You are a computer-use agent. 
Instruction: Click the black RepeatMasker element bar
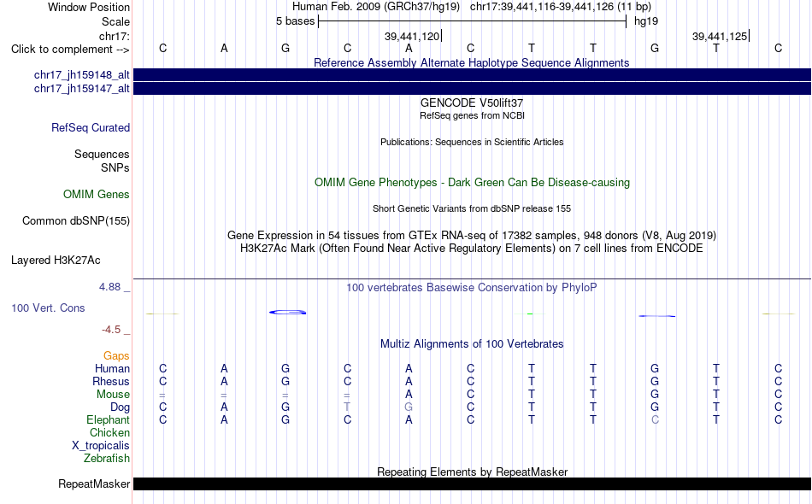pos(472,483)
